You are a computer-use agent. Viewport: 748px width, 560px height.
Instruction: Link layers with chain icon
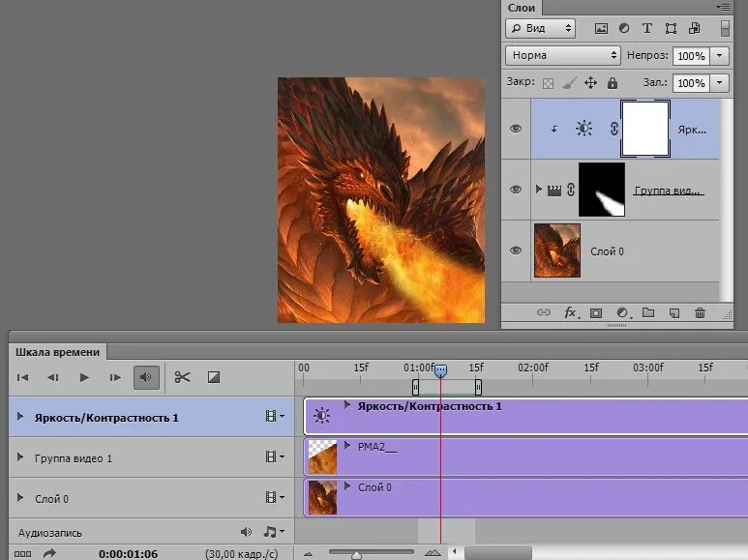pos(544,313)
